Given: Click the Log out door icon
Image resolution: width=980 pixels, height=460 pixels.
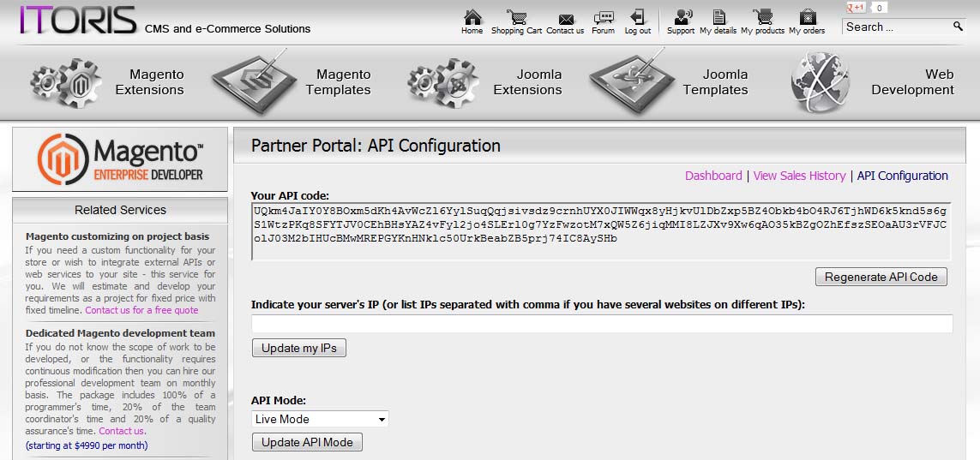Looking at the screenshot, I should 638,17.
